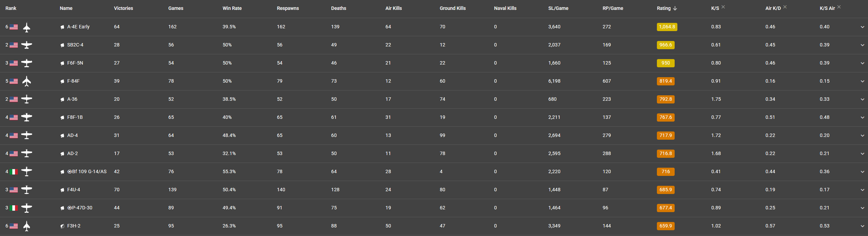The image size is (868, 236).
Task: Open the F6F-5N vehicle name link
Action: (x=75, y=63)
